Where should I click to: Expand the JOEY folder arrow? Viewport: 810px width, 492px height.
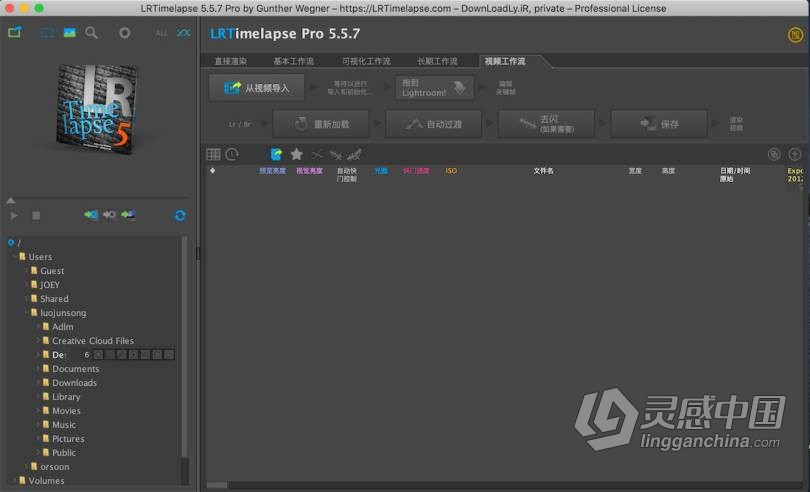pos(26,284)
